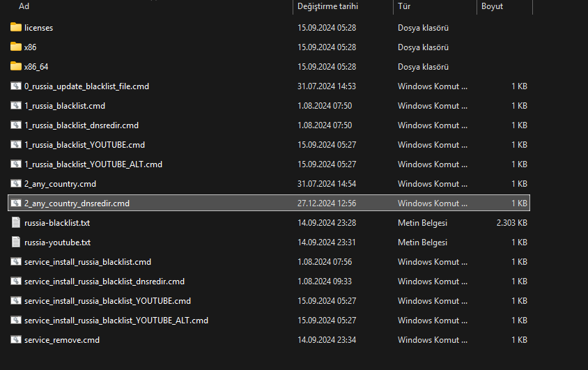Click the licenses folder icon
The width and height of the screenshot is (588, 370).
pos(16,28)
